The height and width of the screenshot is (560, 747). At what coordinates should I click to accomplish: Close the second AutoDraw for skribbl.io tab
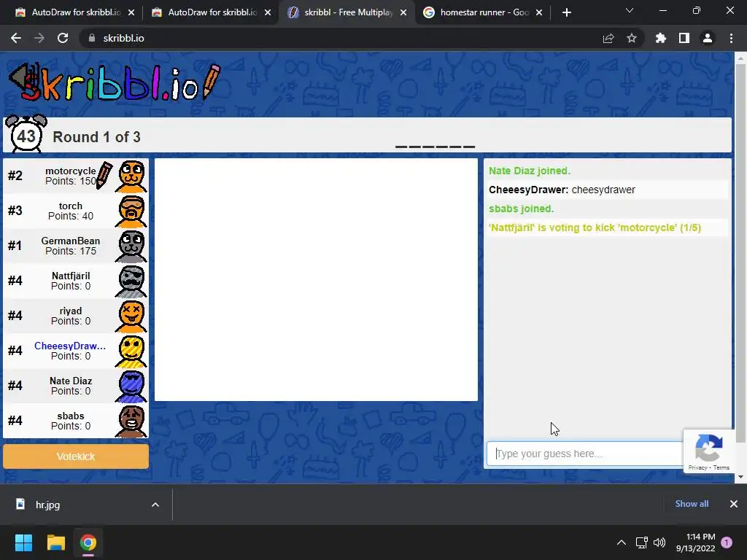click(268, 12)
